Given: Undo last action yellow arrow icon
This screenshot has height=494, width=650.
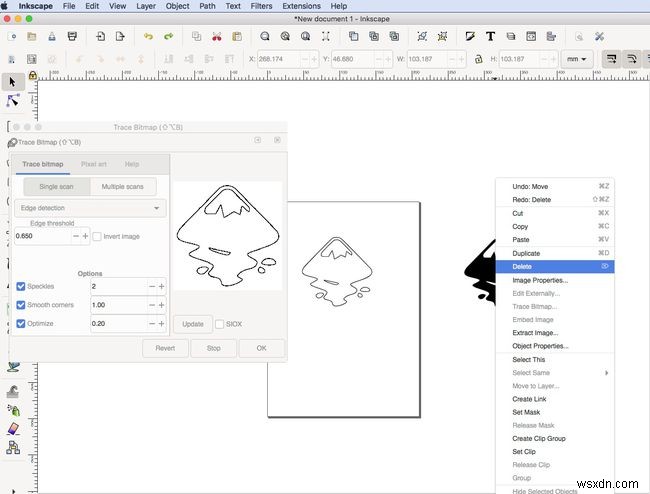Looking at the screenshot, I should (x=148, y=36).
